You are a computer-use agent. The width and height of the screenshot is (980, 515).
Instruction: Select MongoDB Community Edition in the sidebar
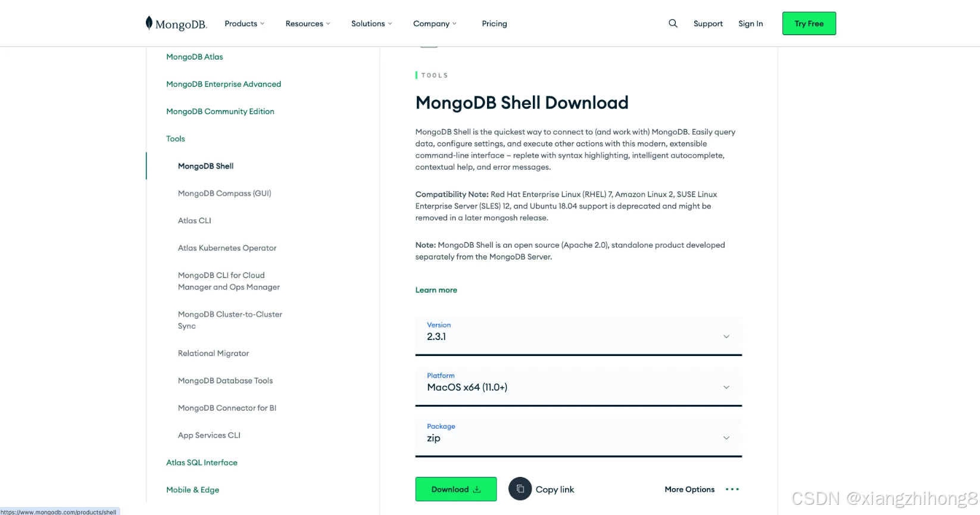(220, 111)
